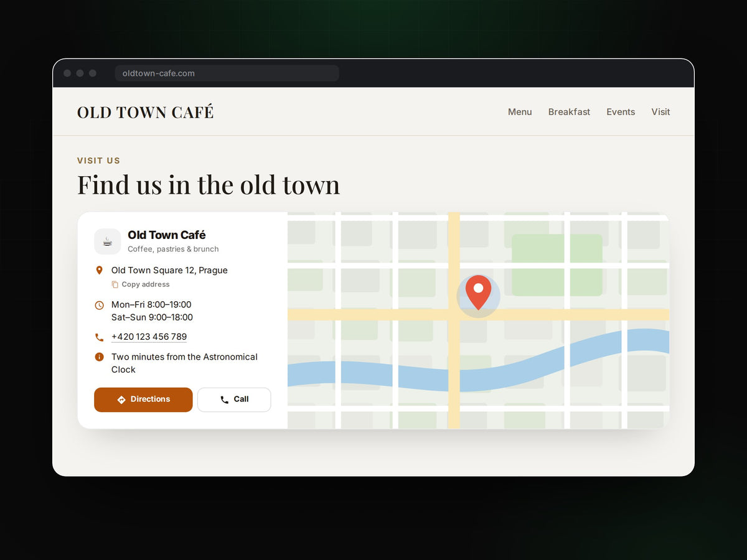Click the "VISIT US" label
Image resolution: width=747 pixels, height=560 pixels.
99,161
